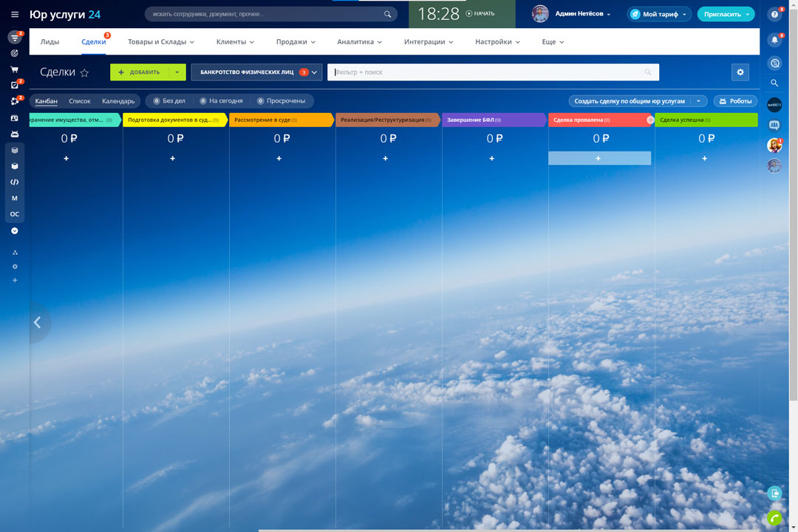Open the Лиды tab
Screen dimensions: 798x532
tap(50, 42)
